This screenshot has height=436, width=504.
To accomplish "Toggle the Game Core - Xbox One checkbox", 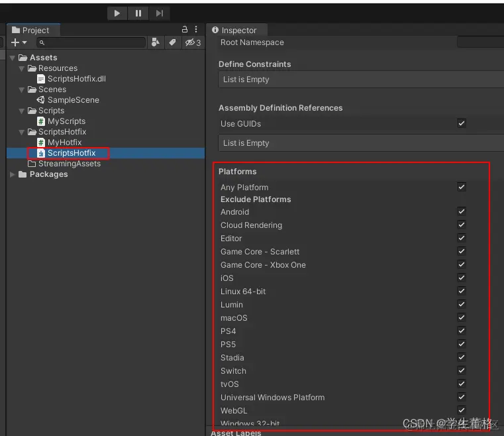I will [x=462, y=264].
